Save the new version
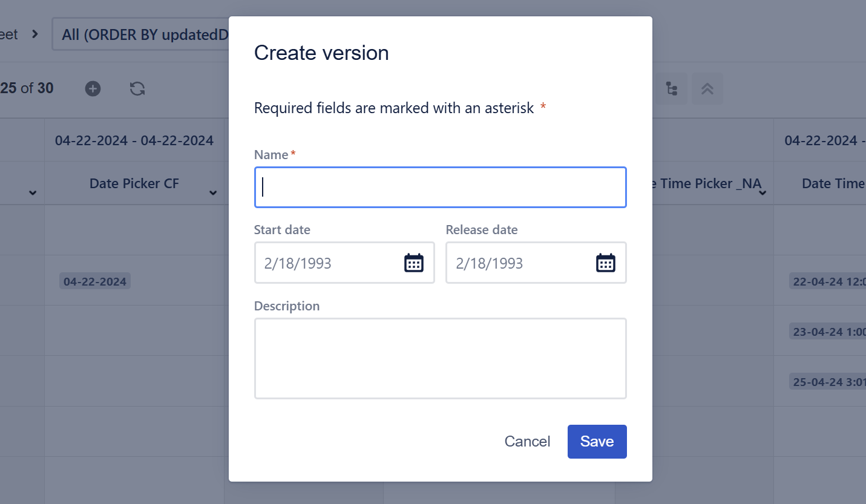866x504 pixels. coord(597,442)
